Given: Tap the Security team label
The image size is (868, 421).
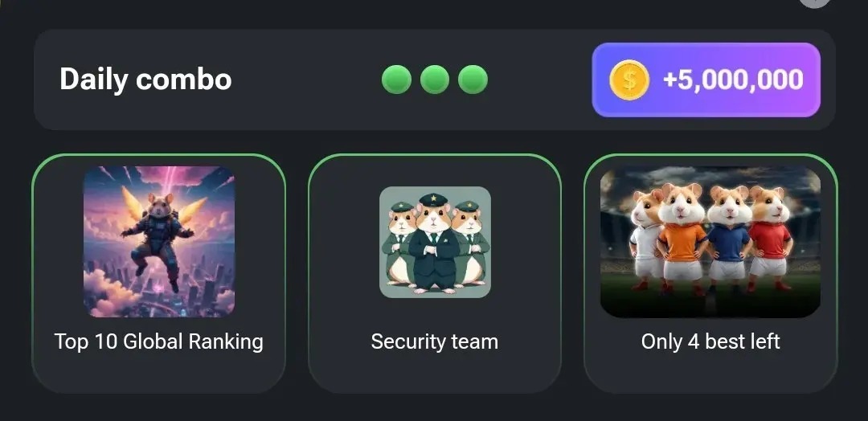Looking at the screenshot, I should coord(435,341).
